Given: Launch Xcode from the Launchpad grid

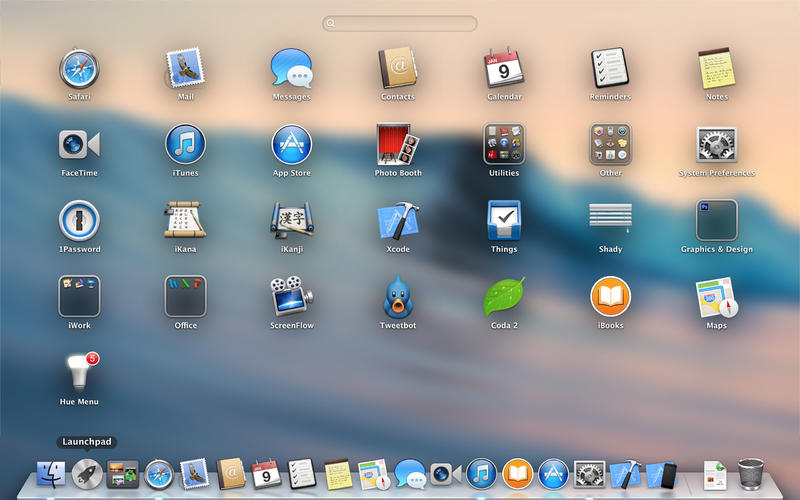Looking at the screenshot, I should (x=398, y=220).
